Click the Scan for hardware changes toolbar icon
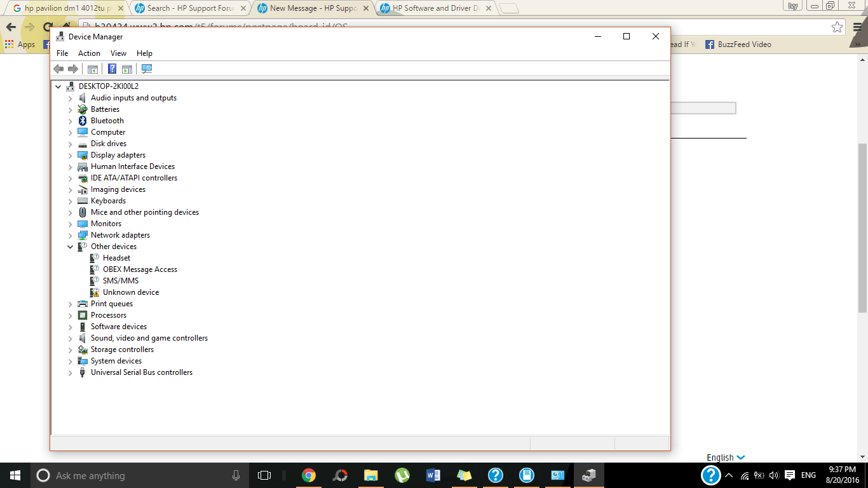 (x=146, y=69)
